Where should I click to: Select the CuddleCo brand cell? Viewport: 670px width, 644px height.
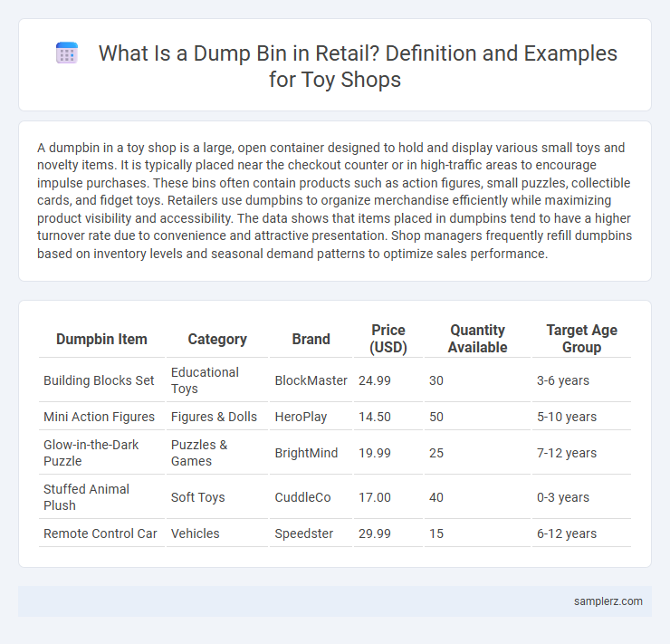point(311,497)
